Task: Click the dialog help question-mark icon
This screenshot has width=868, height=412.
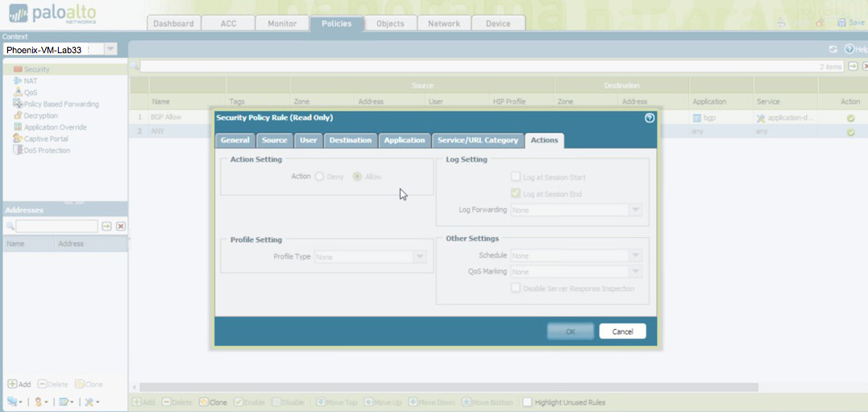Action: click(650, 118)
